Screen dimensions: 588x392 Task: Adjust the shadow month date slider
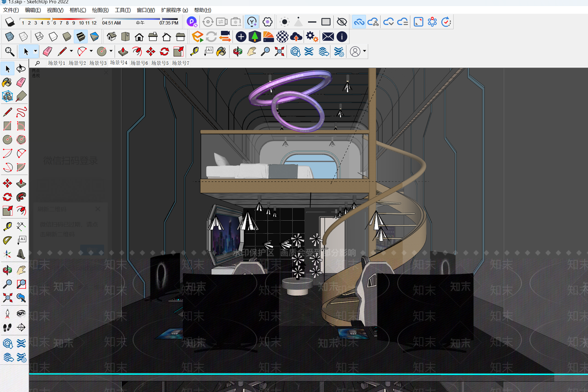pos(58,19)
